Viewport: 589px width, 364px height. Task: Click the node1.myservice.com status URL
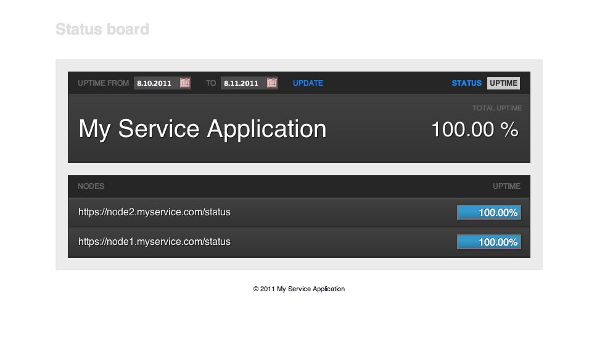[x=154, y=242]
